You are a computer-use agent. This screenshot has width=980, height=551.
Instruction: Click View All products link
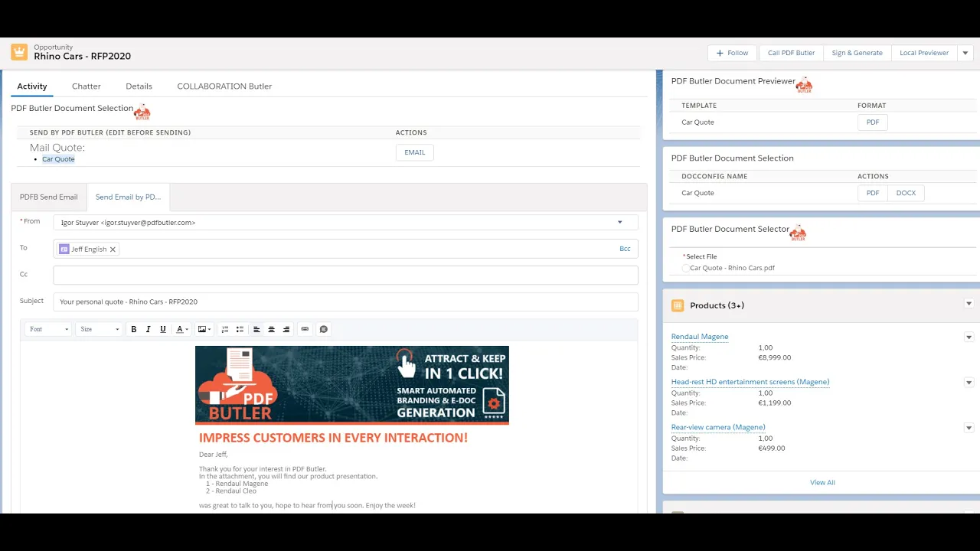[822, 483]
